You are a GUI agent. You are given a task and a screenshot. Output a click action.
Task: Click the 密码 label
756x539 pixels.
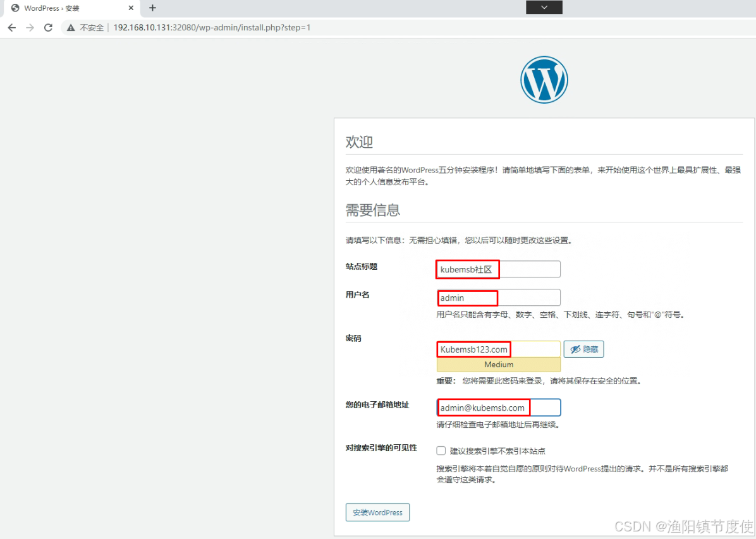pyautogui.click(x=353, y=339)
